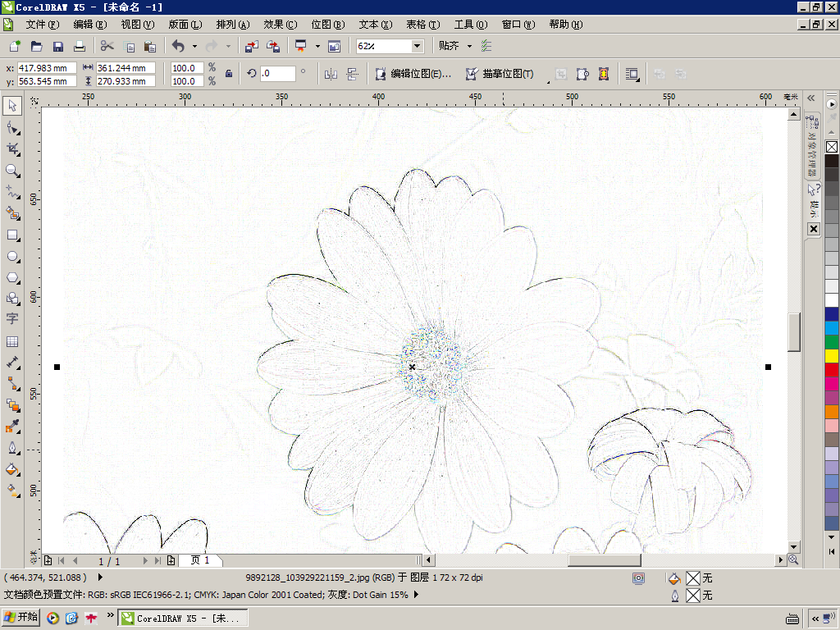
Task: Open the CorelDRAW X5 taskbar button
Action: (x=183, y=619)
